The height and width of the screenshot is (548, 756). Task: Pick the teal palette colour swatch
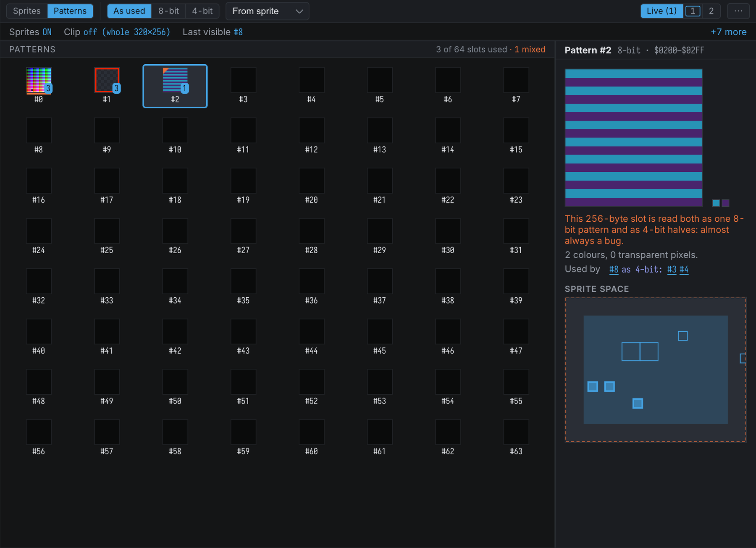(716, 203)
